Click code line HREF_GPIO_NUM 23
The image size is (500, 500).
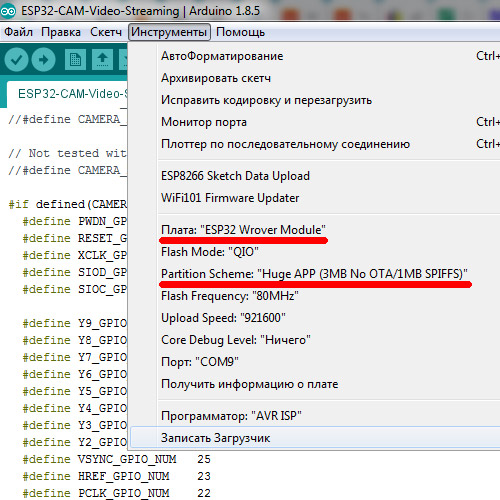click(x=116, y=476)
